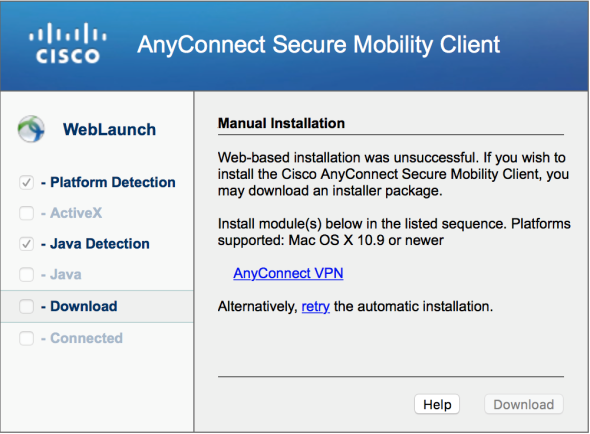Screen dimensions: 590x434
Task: Open the Download step in sidebar
Action: 97,306
